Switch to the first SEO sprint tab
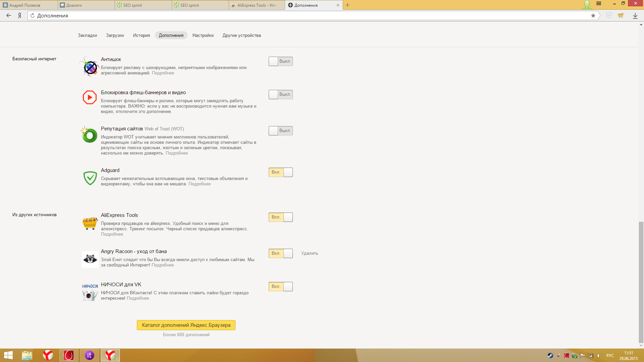This screenshot has width=644, height=362. (143, 5)
